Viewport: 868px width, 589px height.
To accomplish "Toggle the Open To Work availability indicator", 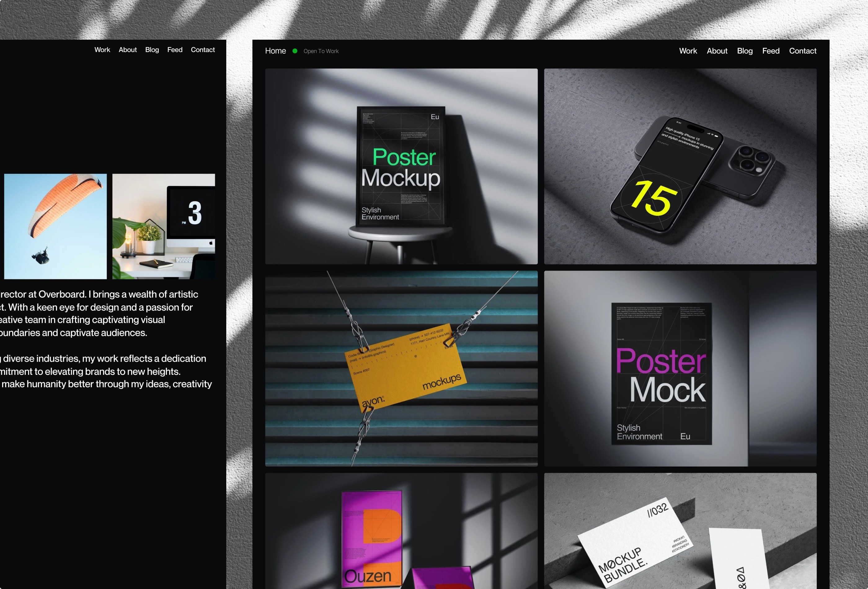I will [x=296, y=51].
